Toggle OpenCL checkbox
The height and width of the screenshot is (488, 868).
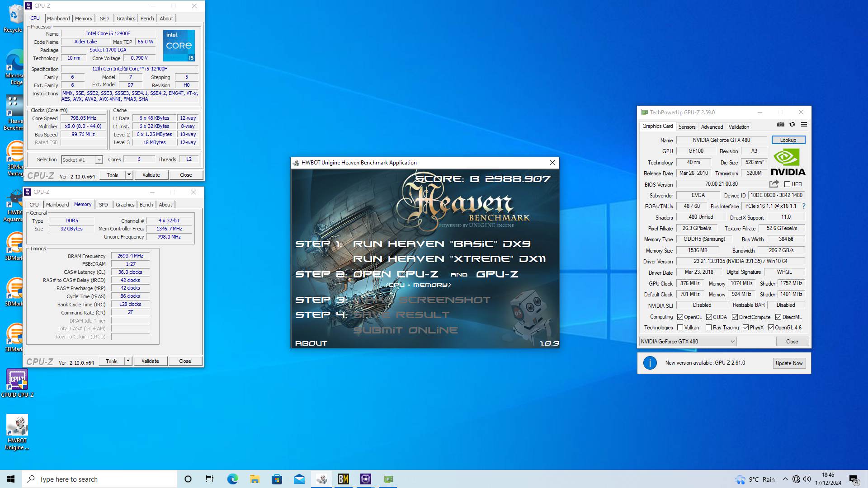click(680, 317)
